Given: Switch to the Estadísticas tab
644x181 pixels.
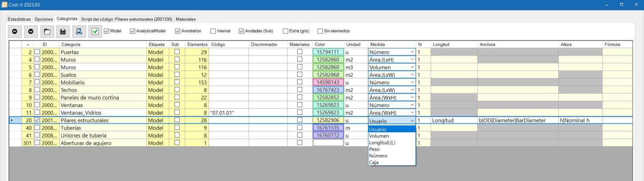Looking at the screenshot, I should (x=19, y=19).
